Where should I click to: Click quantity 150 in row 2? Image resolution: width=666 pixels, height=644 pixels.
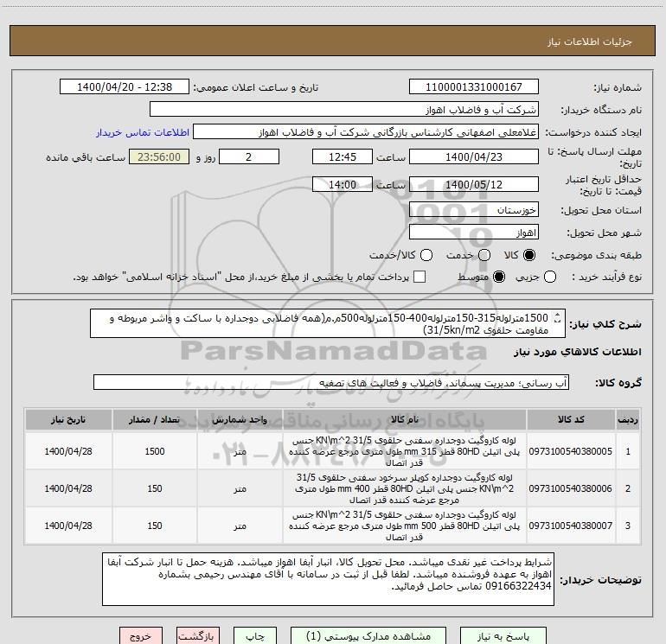155,488
